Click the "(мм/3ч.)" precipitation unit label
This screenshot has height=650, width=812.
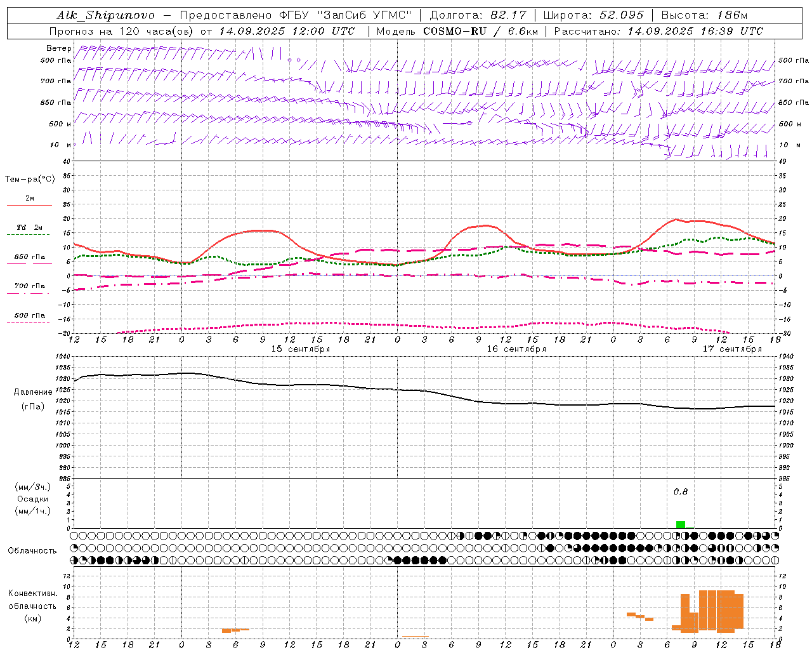click(x=33, y=487)
